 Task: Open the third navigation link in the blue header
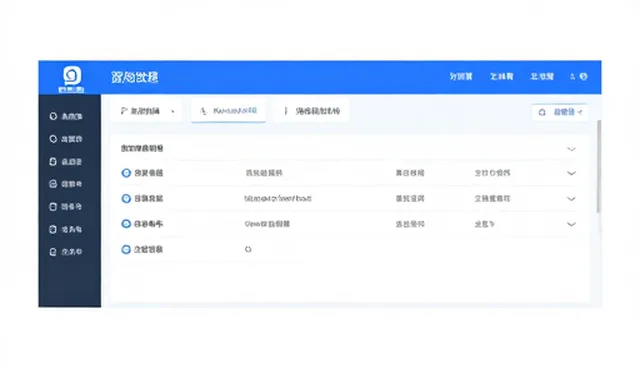pyautogui.click(x=542, y=76)
